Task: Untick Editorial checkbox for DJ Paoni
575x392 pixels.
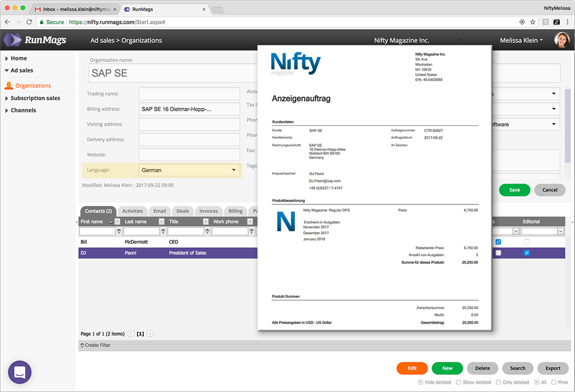Action: pos(527,253)
